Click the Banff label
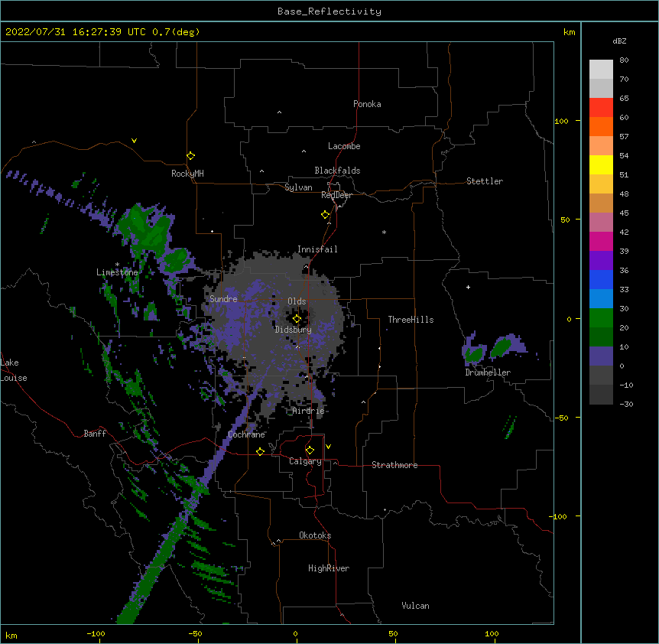 click(95, 434)
